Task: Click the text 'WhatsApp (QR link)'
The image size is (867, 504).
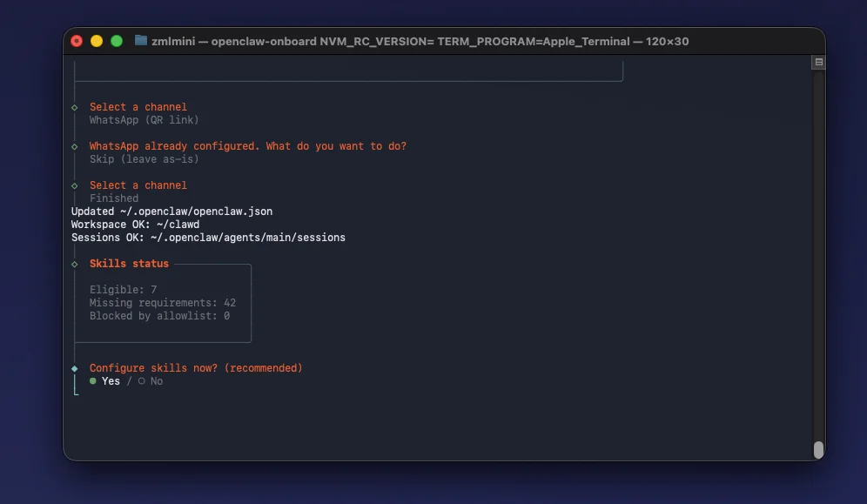Action: point(144,120)
